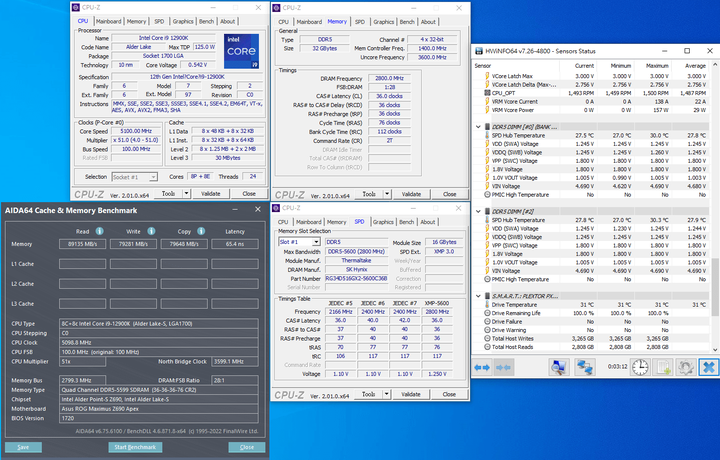The width and height of the screenshot is (720, 460).
Task: Open SPD tab in CPU-Z Memory window
Action: coord(360,22)
